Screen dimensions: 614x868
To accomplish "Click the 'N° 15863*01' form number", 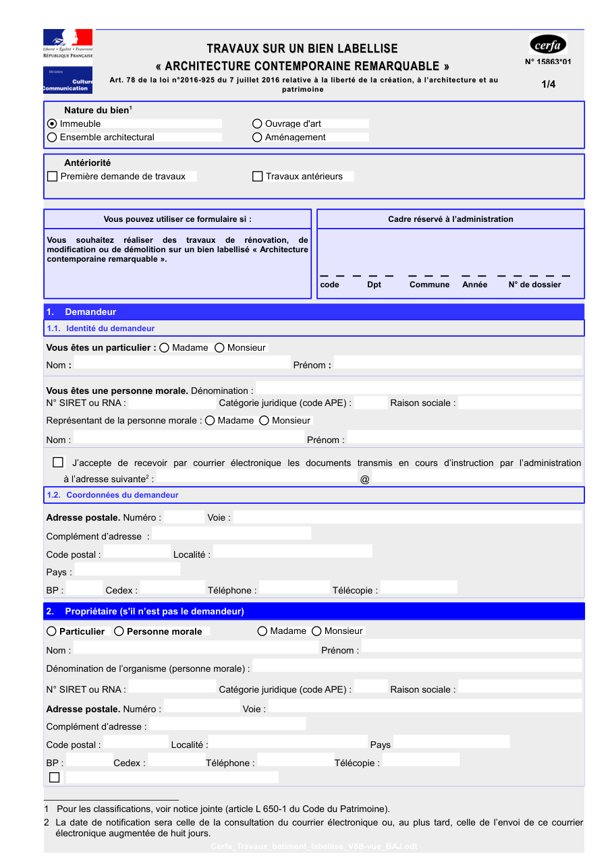I will [x=548, y=62].
